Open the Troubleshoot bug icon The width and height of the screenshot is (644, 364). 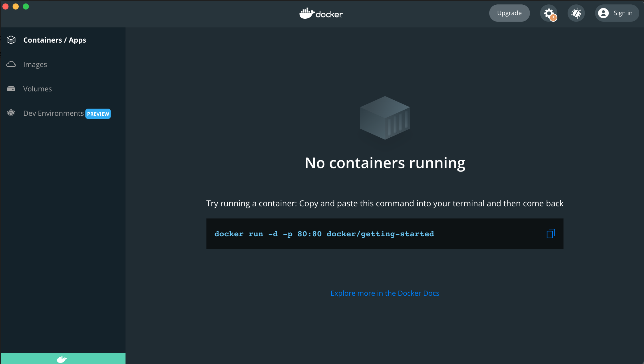point(576,13)
